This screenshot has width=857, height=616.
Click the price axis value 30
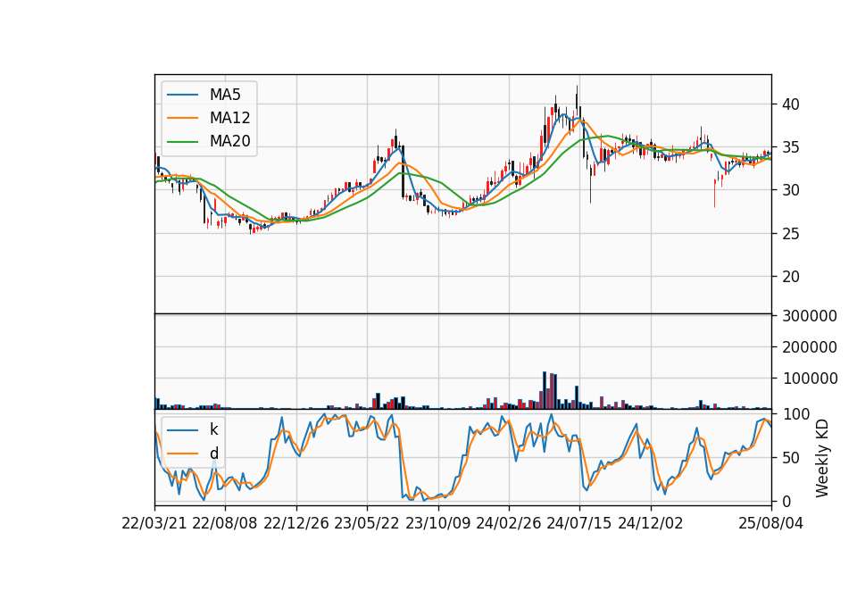click(x=790, y=190)
